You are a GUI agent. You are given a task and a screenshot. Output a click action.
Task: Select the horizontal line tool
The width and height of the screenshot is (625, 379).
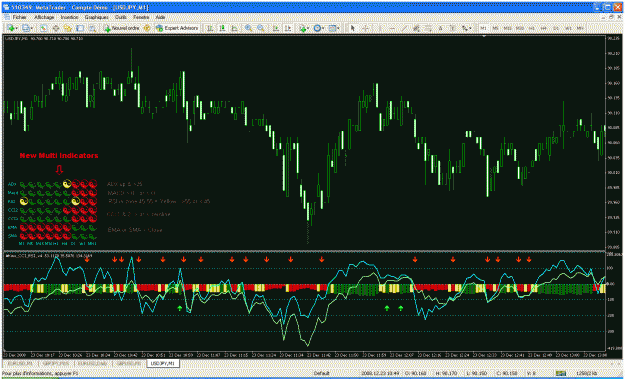point(392,28)
